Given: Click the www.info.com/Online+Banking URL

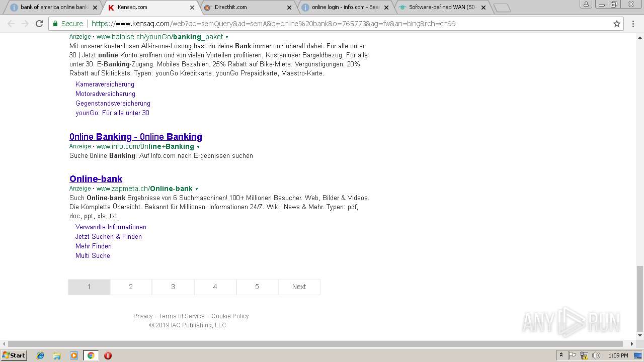Looking at the screenshot, I should [145, 147].
